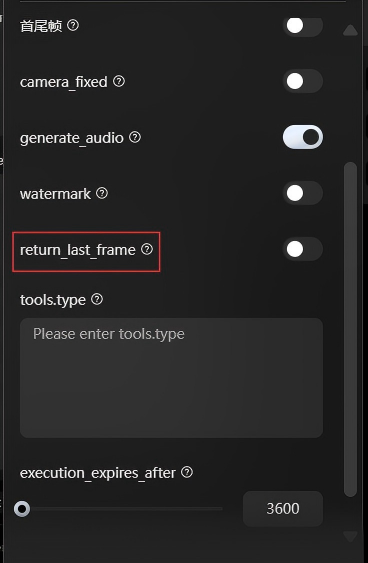Turn on the return_last_frame switch
The width and height of the screenshot is (368, 563).
click(303, 249)
